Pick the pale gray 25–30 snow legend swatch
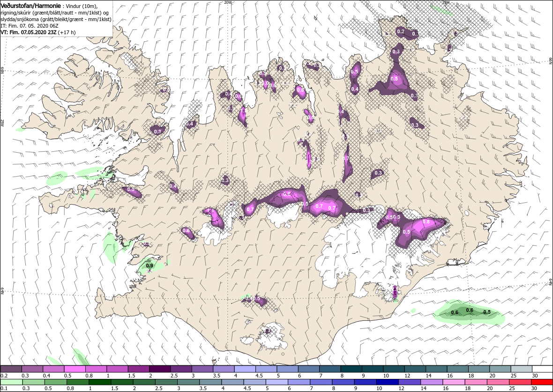Image resolution: width=553 pixels, height=392 pixels. tap(521, 369)
